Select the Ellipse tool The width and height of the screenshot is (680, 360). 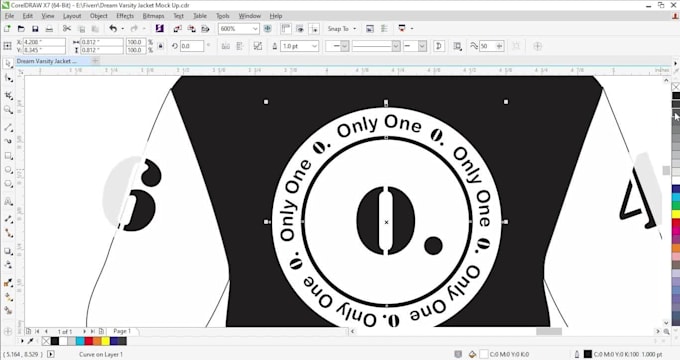[8, 170]
